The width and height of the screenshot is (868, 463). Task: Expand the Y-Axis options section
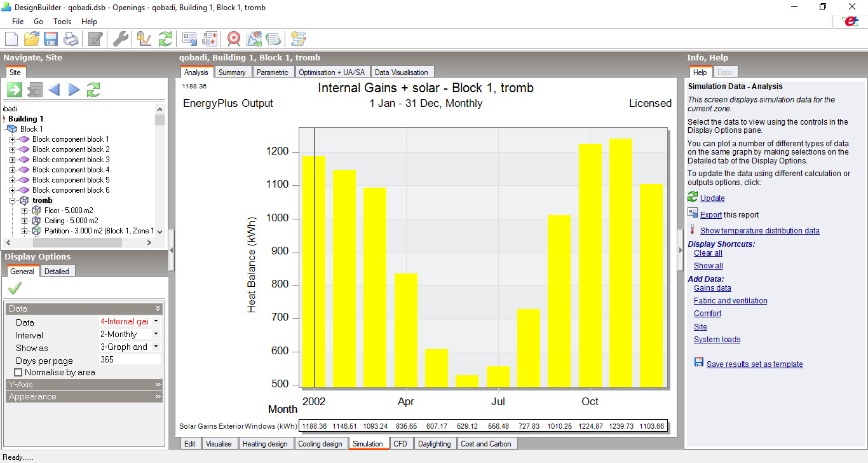click(x=85, y=384)
